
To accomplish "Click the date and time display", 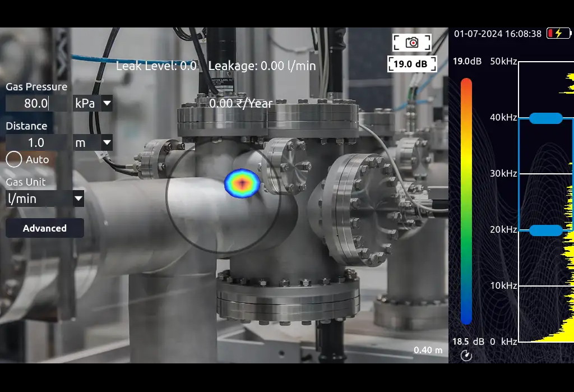I will pos(497,34).
